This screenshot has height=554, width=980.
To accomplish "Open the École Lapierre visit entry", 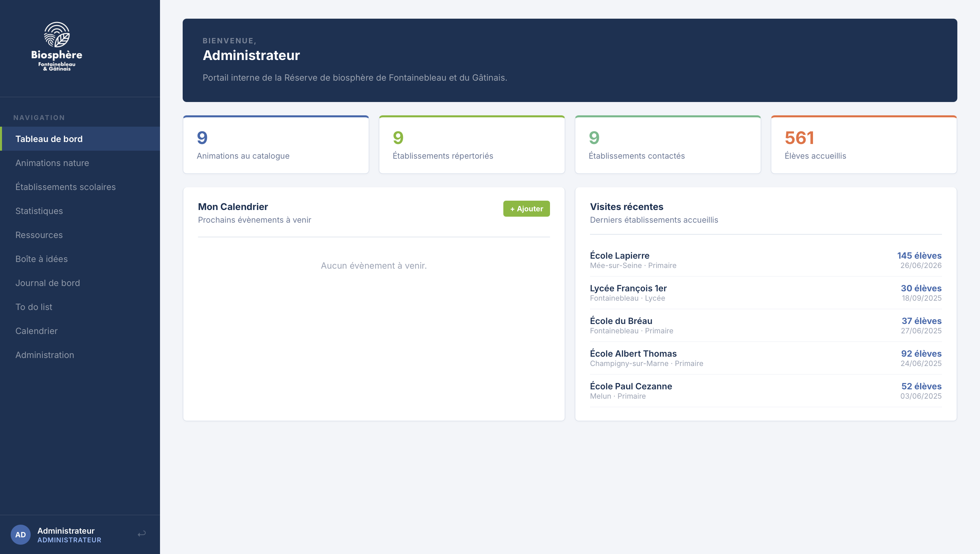I will 765,260.
